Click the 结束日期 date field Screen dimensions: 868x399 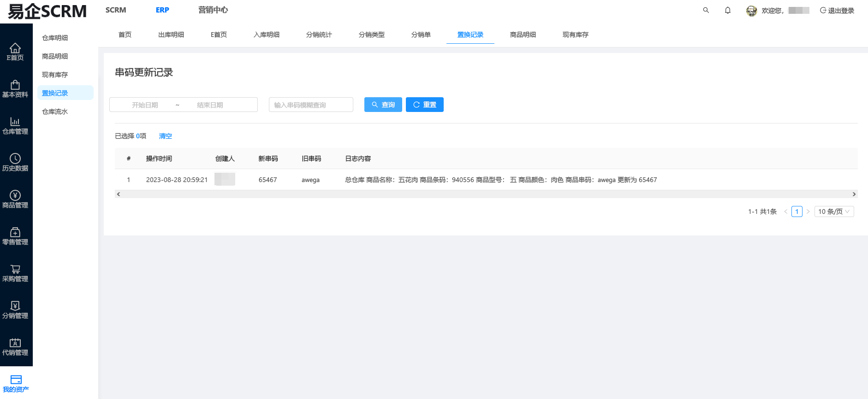coord(210,105)
